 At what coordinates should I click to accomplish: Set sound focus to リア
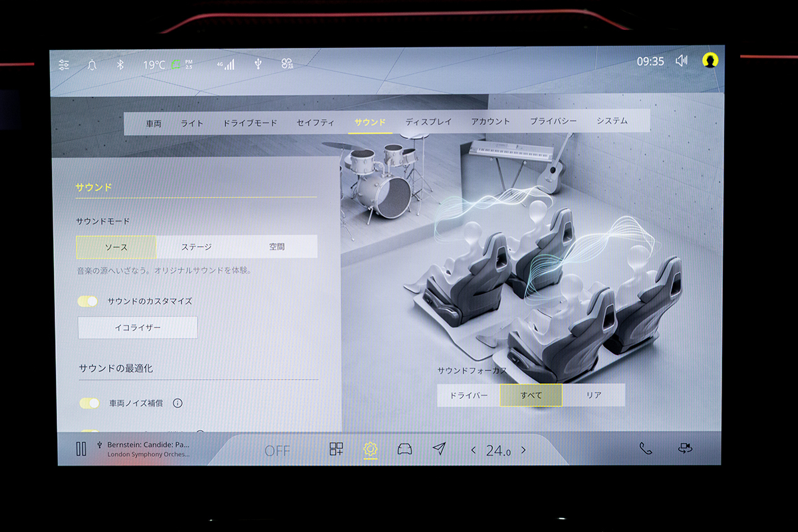pyautogui.click(x=594, y=395)
